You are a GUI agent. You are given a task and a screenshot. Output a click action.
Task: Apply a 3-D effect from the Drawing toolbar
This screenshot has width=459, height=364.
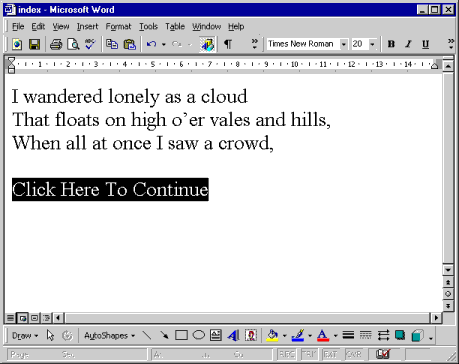pyautogui.click(x=417, y=335)
